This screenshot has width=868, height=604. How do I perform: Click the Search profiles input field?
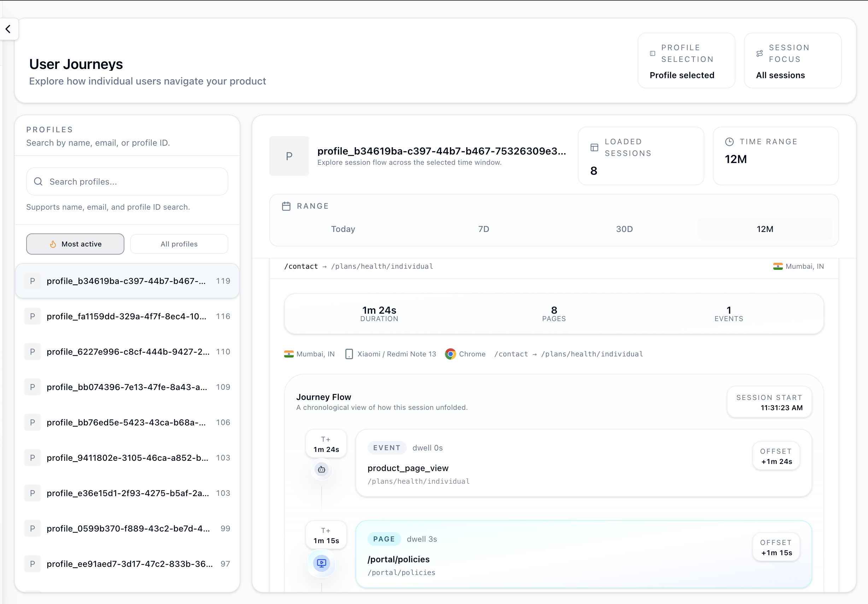[127, 181]
